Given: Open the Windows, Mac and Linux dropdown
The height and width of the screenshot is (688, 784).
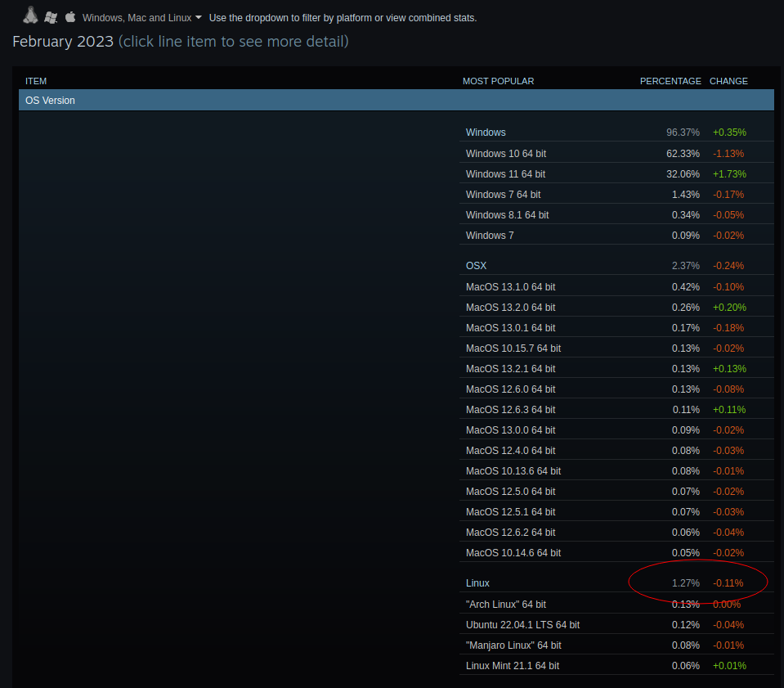Looking at the screenshot, I should point(142,18).
